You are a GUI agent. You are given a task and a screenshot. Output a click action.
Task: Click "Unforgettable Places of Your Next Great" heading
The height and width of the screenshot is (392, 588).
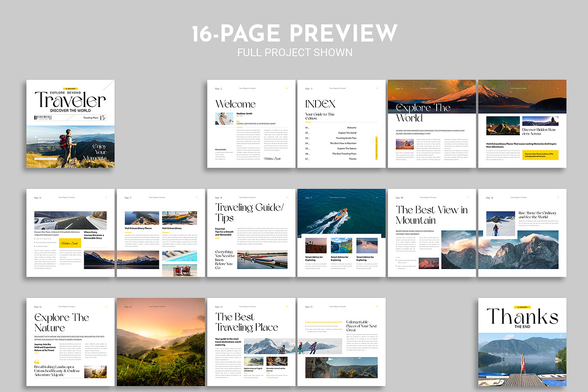click(x=361, y=325)
